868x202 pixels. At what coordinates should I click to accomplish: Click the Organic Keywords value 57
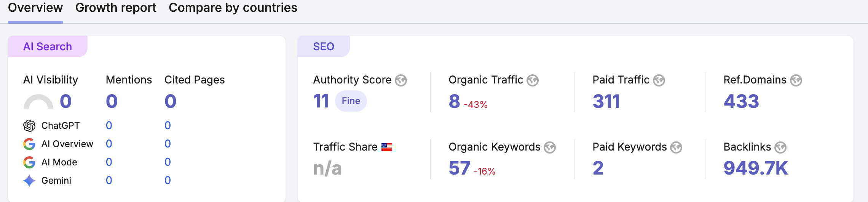pyautogui.click(x=460, y=168)
